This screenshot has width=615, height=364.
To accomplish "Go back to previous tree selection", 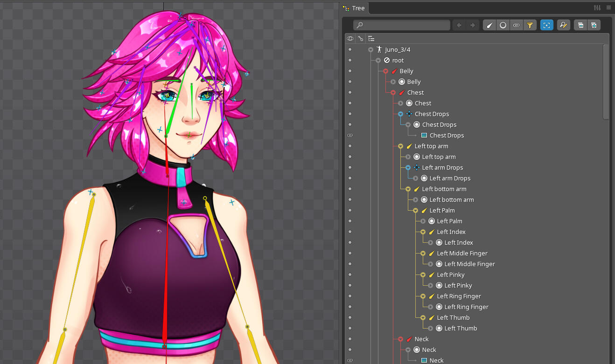I will pyautogui.click(x=459, y=25).
